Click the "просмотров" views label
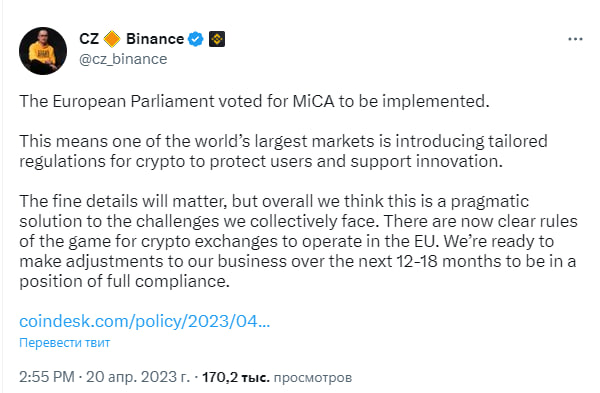The image size is (600, 393). click(x=313, y=378)
